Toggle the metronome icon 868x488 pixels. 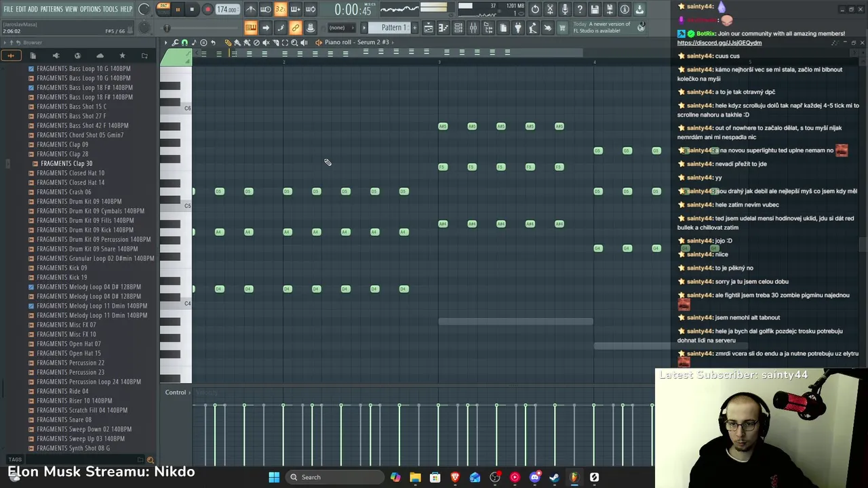click(252, 9)
